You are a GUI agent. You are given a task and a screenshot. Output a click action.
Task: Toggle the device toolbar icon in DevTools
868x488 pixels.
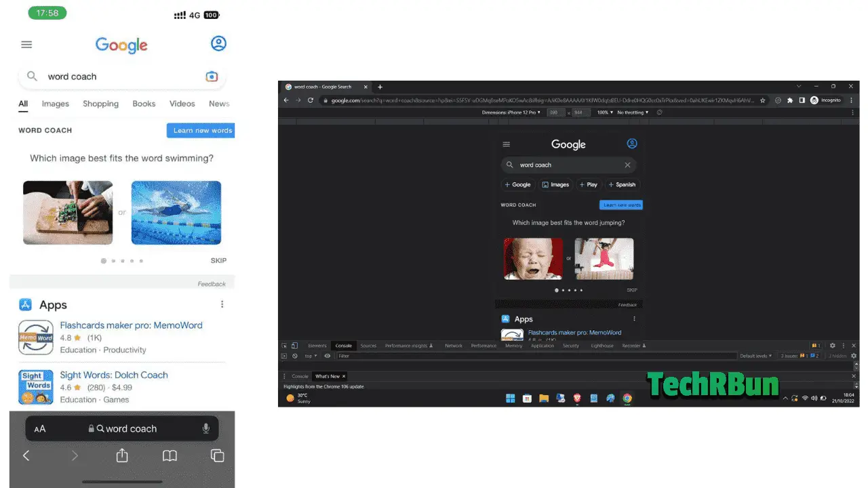(294, 346)
